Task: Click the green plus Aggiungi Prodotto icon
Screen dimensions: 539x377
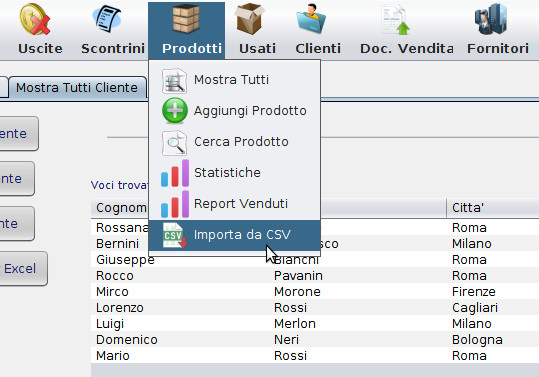Action: pyautogui.click(x=175, y=110)
